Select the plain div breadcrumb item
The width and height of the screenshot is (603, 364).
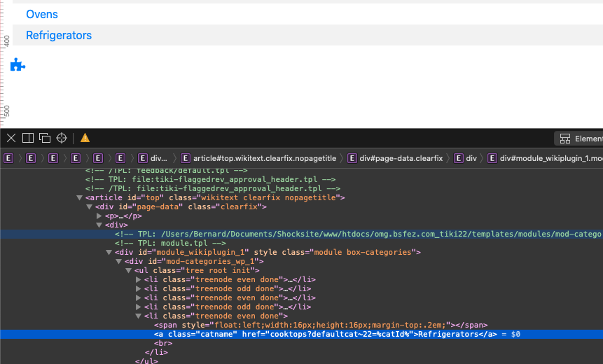[465, 158]
